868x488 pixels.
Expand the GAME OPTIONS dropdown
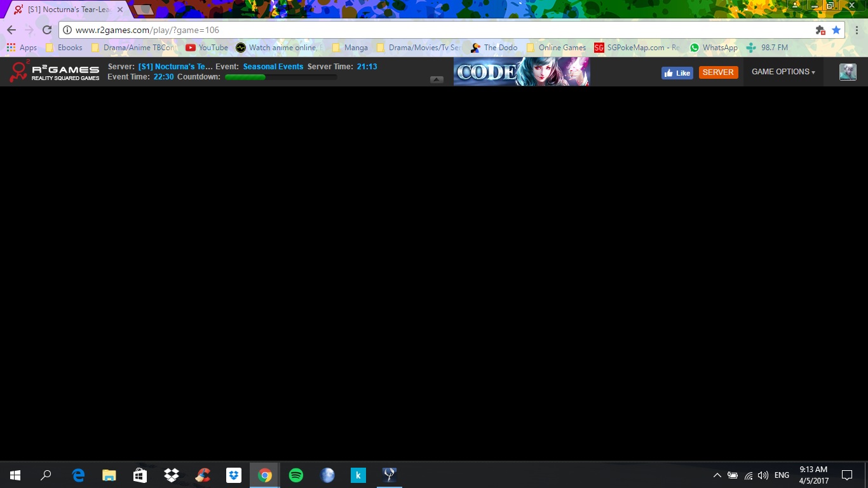pyautogui.click(x=783, y=72)
